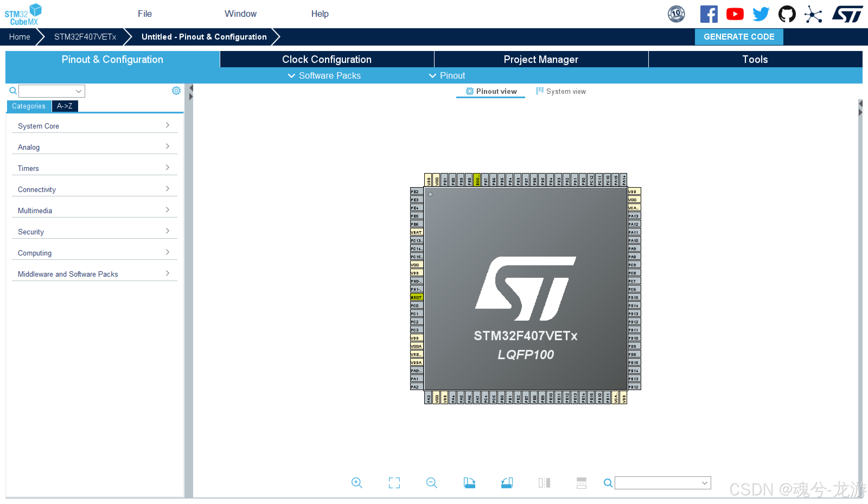Open the File menu
This screenshot has width=868, height=504.
tap(145, 14)
